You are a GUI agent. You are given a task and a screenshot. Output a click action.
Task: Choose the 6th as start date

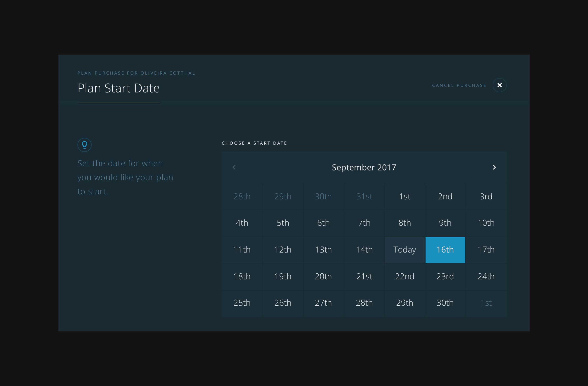[x=323, y=223]
